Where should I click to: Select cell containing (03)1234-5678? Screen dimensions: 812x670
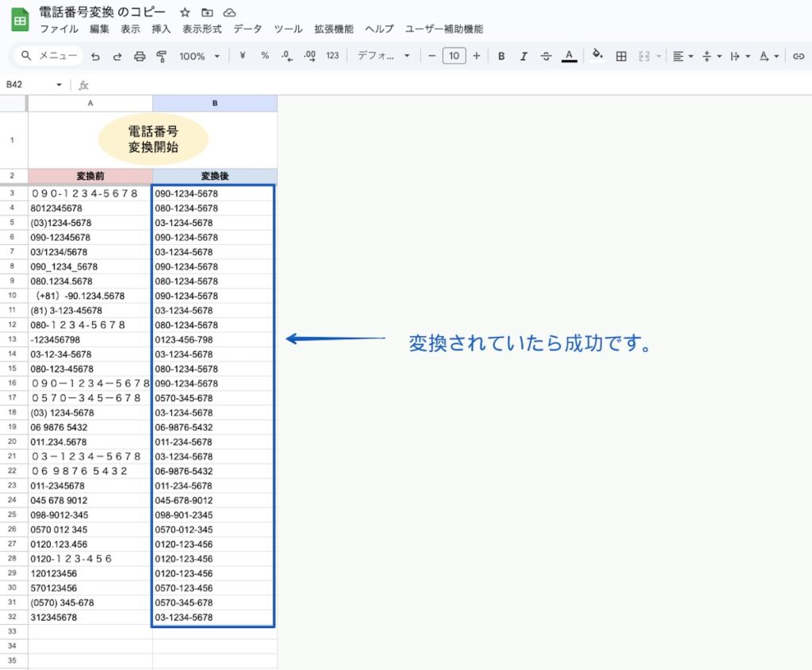[x=90, y=223]
